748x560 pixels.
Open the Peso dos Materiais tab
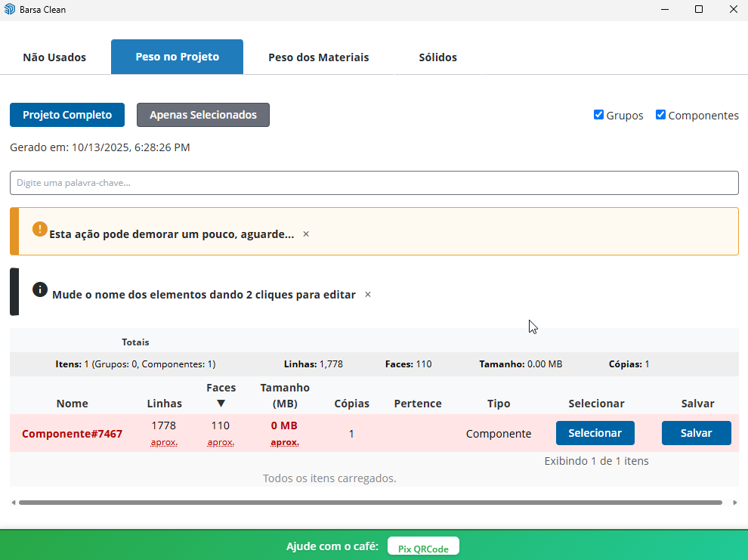click(x=318, y=57)
